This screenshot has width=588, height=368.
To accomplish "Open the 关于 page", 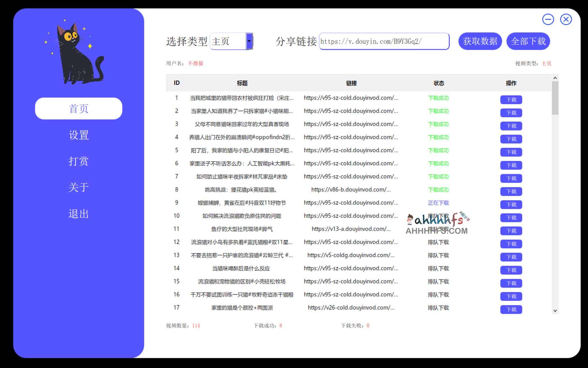I will (78, 187).
